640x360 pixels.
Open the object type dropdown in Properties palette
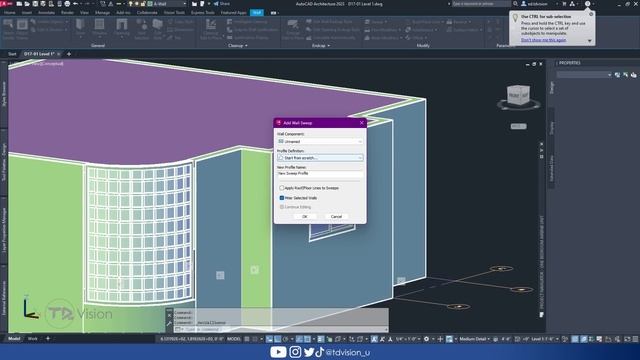(584, 75)
